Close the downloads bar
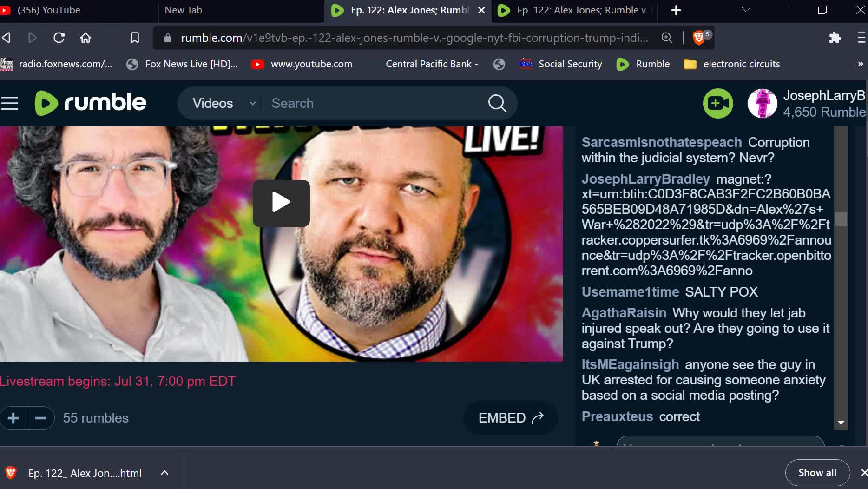868x489 pixels. click(863, 473)
